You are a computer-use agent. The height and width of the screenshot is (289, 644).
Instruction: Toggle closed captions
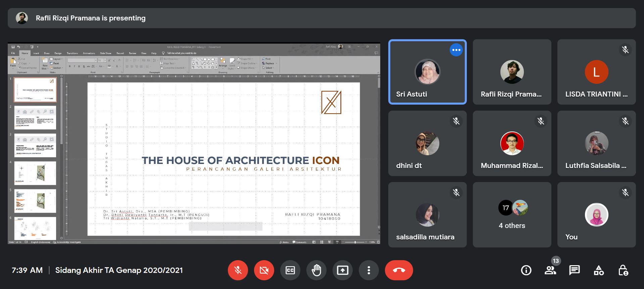coord(290,270)
